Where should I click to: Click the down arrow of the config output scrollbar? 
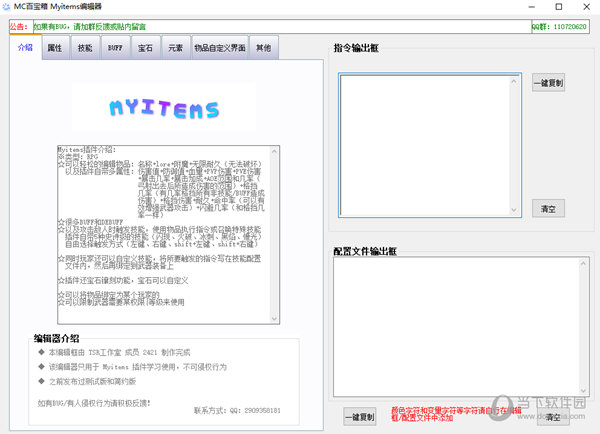pyautogui.click(x=583, y=390)
